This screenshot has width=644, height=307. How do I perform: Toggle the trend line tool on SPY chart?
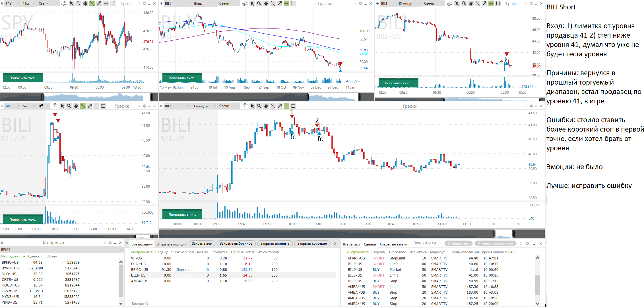coord(92,3)
